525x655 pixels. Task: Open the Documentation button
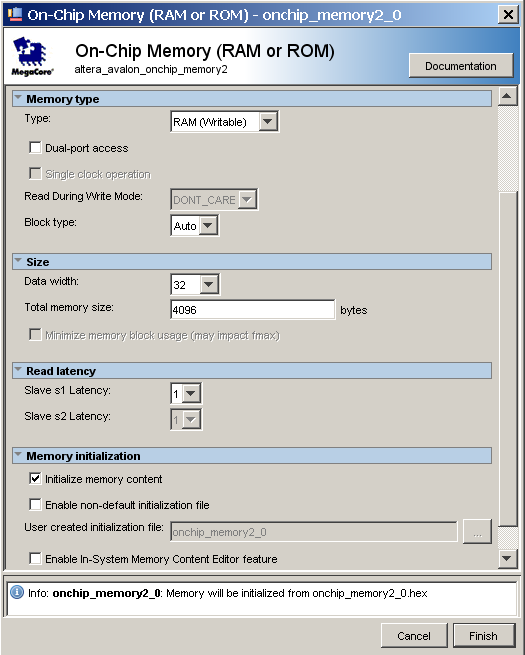(461, 66)
